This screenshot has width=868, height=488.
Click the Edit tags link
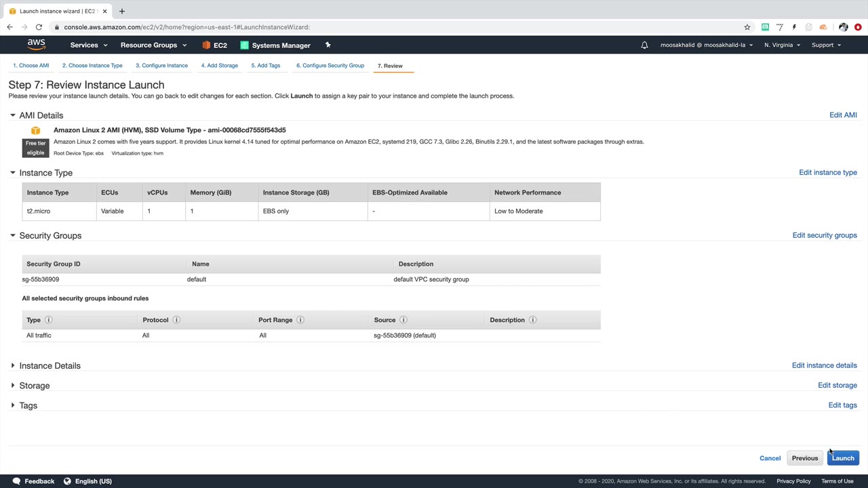[843, 405]
